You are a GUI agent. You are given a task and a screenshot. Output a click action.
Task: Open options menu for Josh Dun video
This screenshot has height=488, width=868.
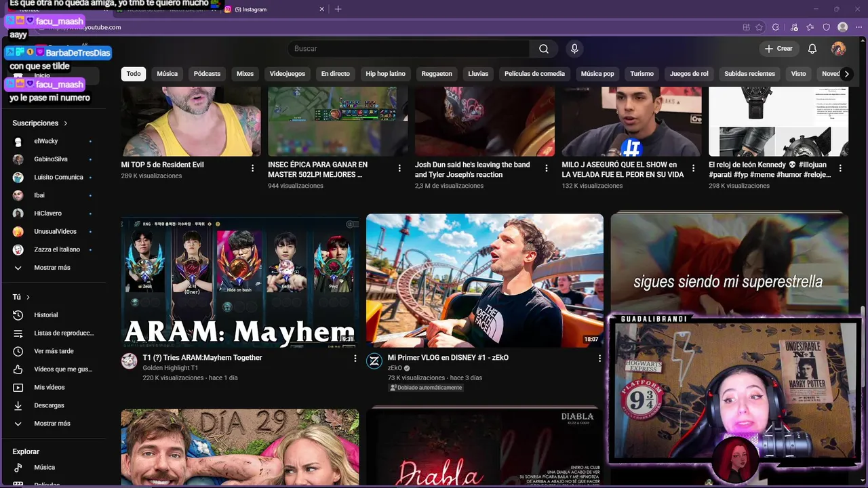[x=547, y=168]
